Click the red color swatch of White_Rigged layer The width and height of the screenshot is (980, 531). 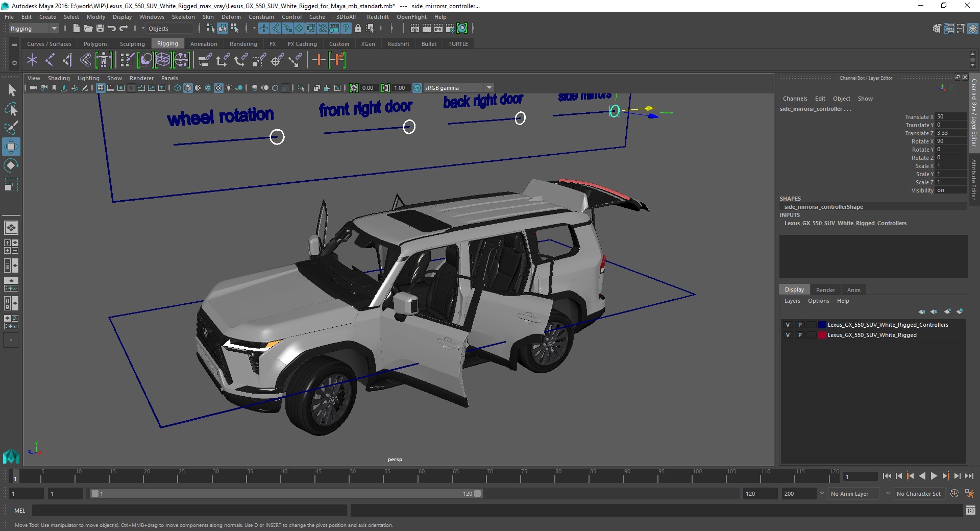pos(822,335)
